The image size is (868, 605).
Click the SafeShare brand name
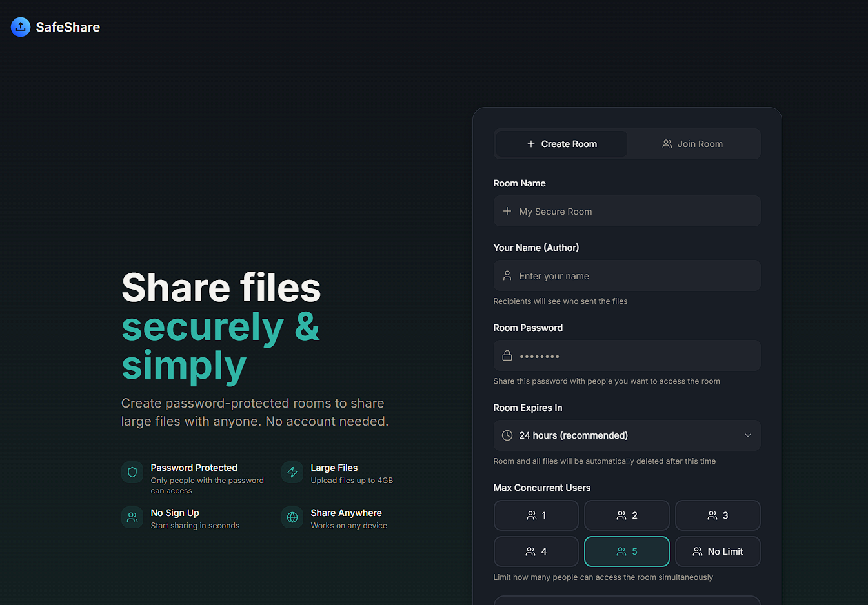(x=68, y=27)
